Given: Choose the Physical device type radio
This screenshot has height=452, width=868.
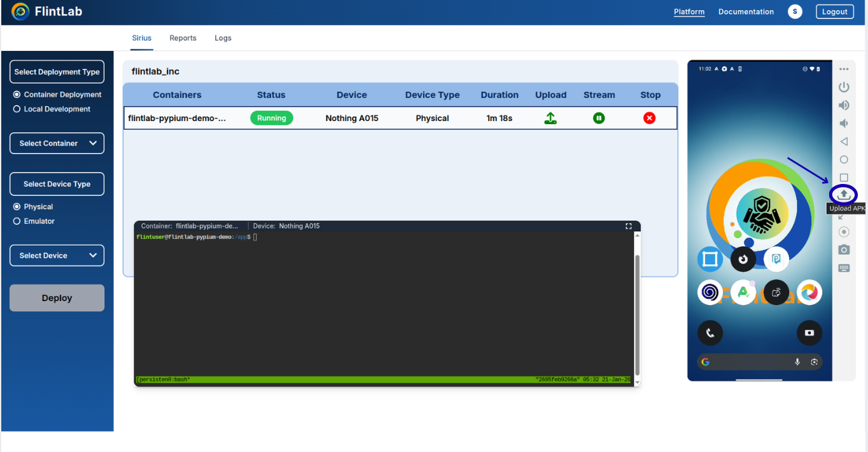Looking at the screenshot, I should pyautogui.click(x=17, y=207).
